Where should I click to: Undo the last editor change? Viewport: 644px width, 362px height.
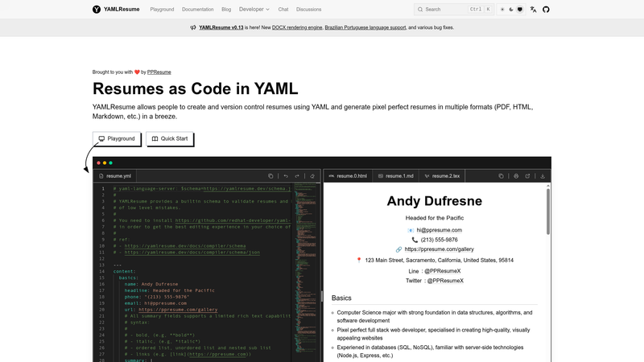[x=286, y=176]
